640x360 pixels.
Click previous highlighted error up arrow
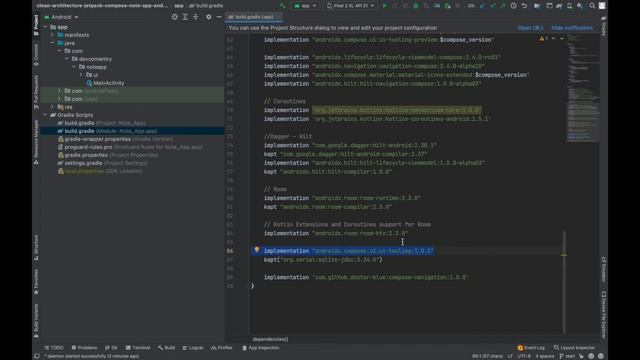click(553, 38)
